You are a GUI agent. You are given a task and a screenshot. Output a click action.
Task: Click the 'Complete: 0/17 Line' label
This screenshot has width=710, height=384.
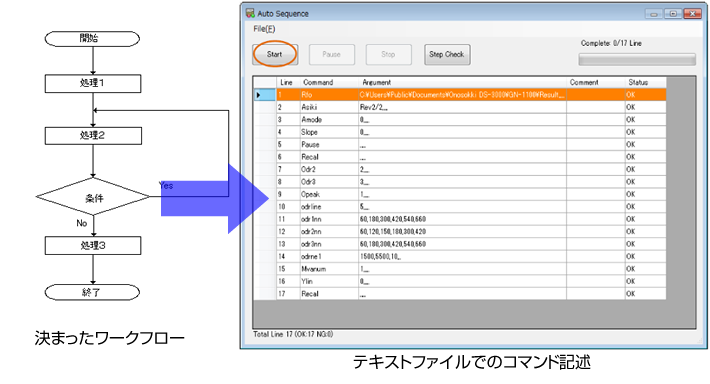[x=611, y=43]
